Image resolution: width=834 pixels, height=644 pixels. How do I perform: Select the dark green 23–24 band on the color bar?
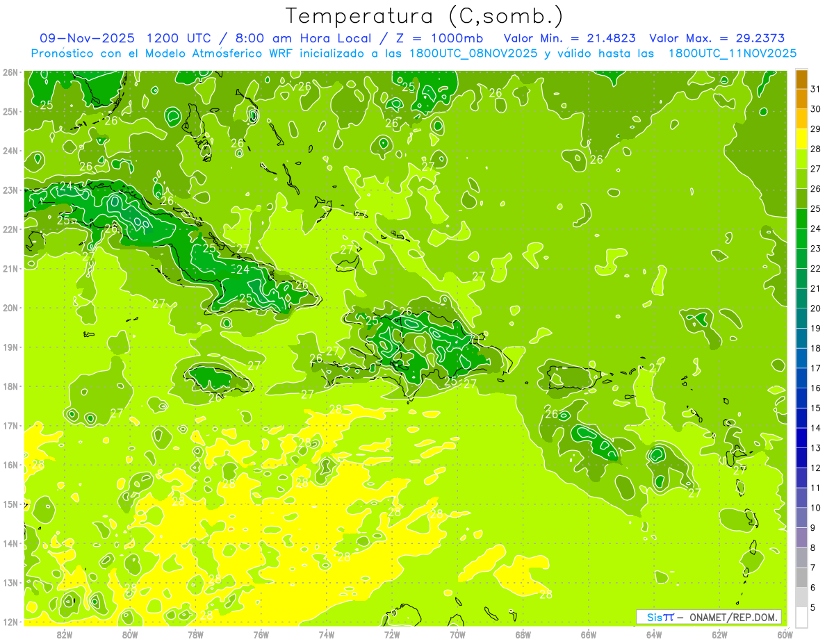802,238
